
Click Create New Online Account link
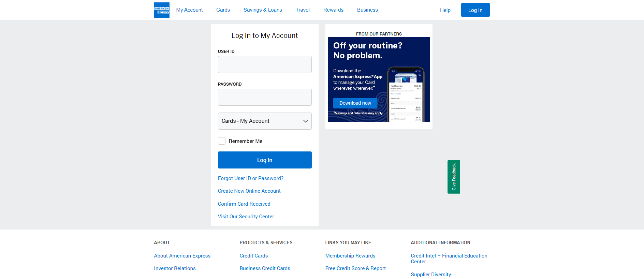pyautogui.click(x=249, y=191)
